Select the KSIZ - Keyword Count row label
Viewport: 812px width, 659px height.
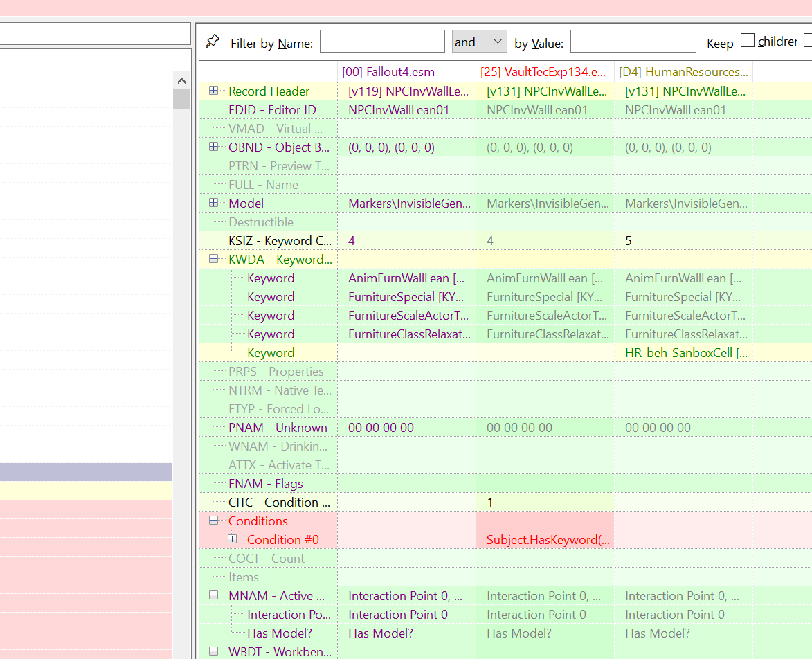pos(280,241)
